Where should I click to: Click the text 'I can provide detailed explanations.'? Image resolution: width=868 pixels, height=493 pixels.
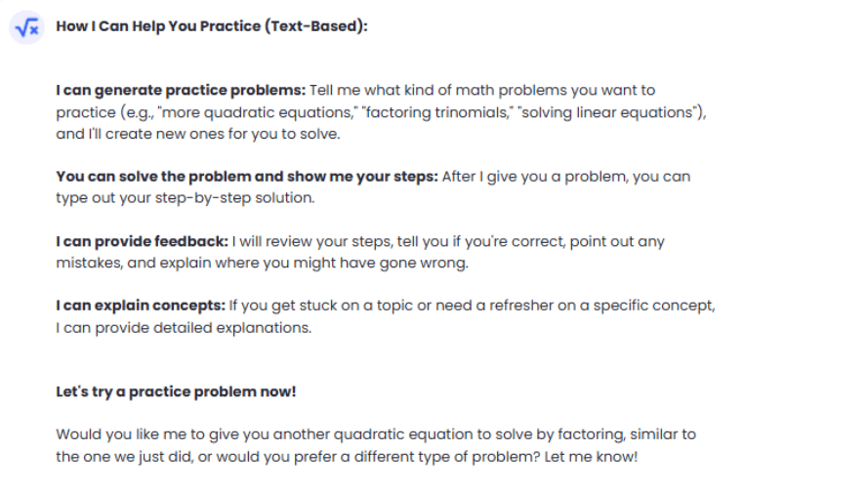pyautogui.click(x=184, y=328)
